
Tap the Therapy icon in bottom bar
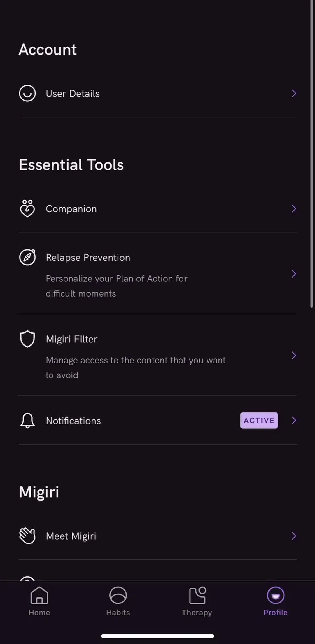[x=197, y=595]
